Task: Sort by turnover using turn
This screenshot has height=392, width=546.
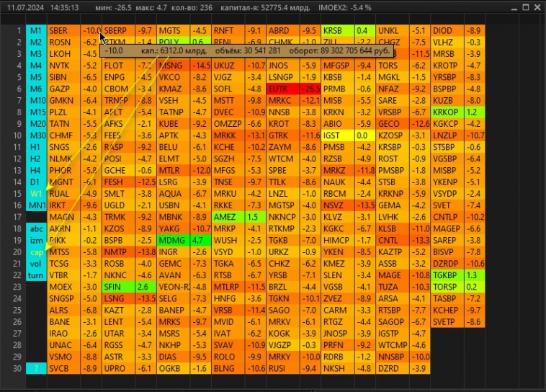Action: point(36,275)
